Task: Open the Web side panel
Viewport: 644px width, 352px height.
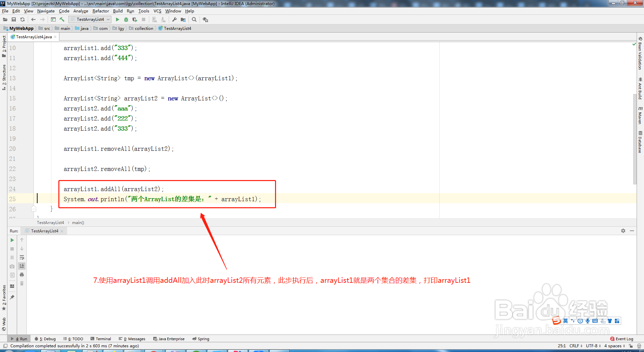Action: [x=4, y=324]
